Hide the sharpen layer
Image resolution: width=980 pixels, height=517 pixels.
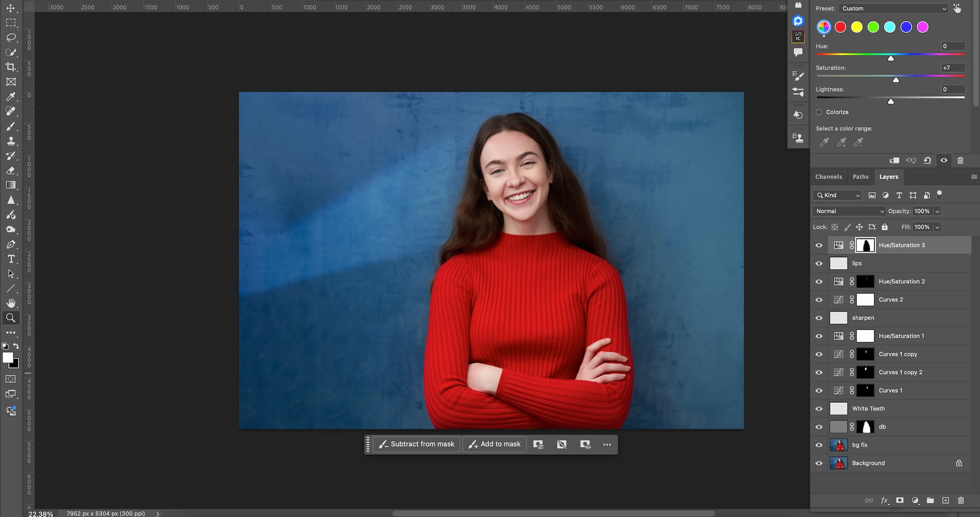tap(819, 318)
